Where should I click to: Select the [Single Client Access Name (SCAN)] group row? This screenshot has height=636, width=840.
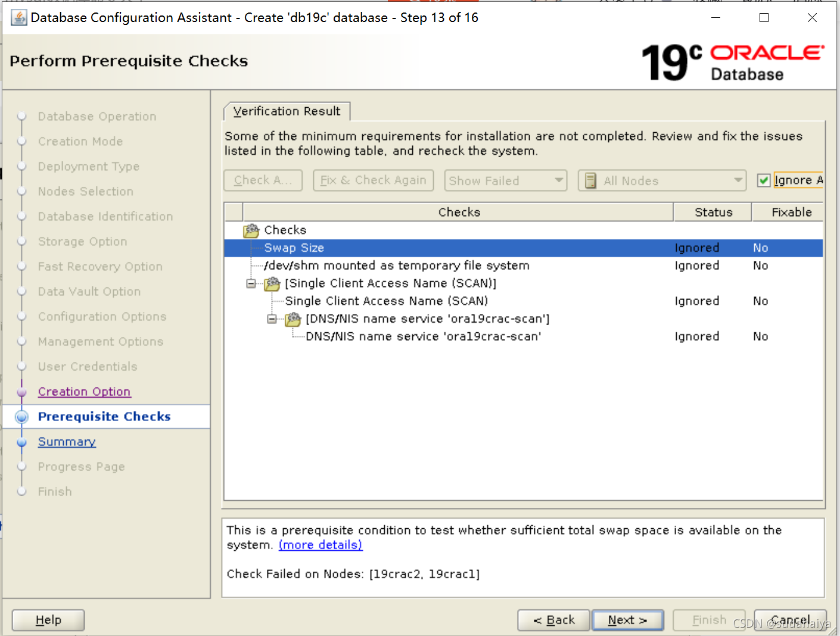[523, 283]
